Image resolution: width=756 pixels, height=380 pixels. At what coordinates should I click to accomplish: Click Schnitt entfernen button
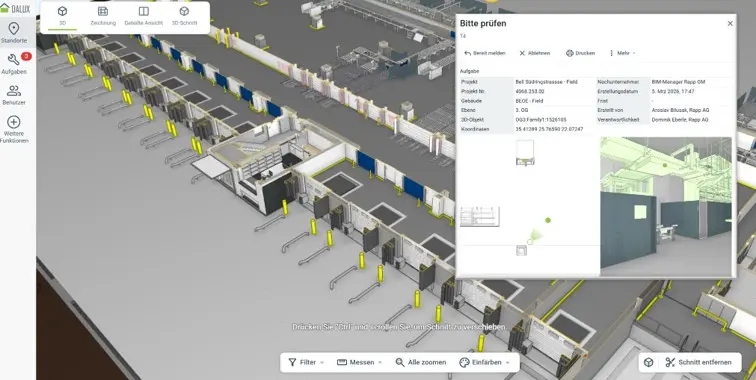(698, 362)
